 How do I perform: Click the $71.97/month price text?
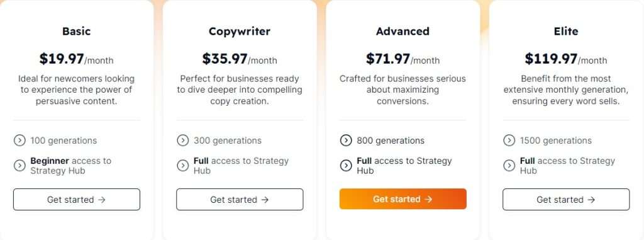[402, 59]
